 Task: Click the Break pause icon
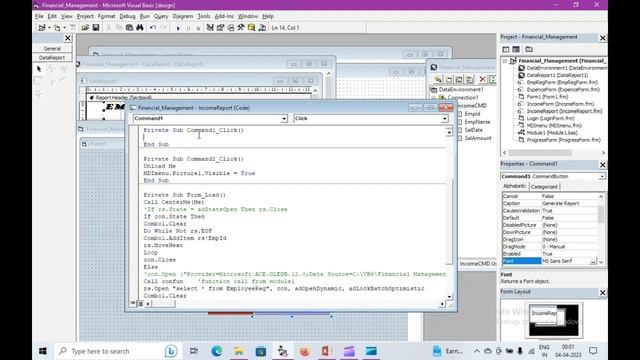[x=188, y=28]
